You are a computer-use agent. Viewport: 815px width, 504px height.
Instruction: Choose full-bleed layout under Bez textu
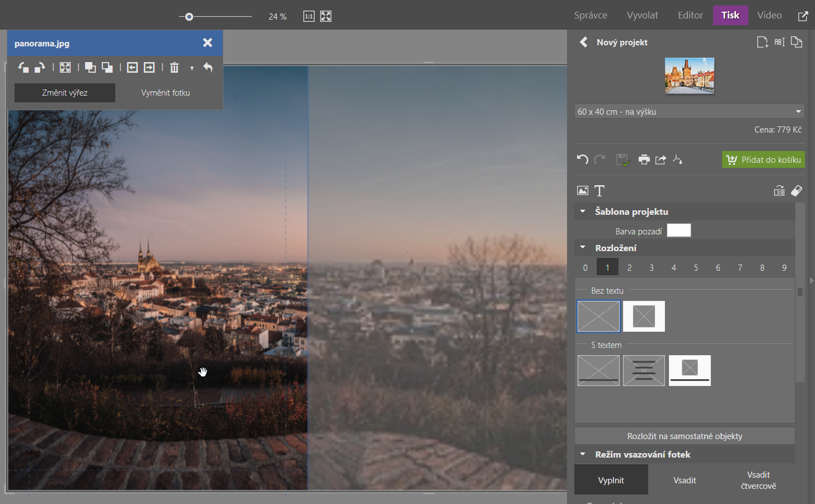[x=598, y=316]
